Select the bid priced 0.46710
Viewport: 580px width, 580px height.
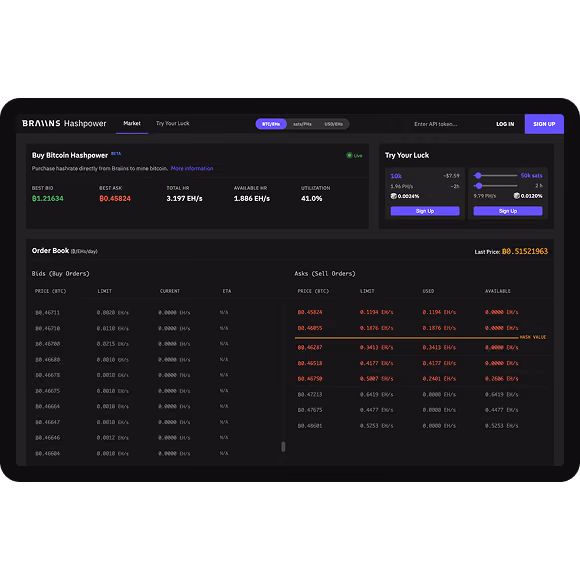(x=47, y=328)
